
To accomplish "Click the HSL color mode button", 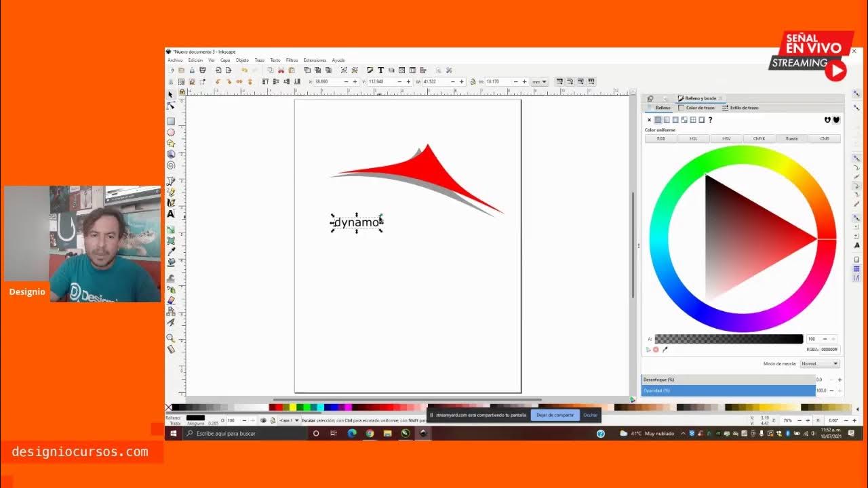I will coord(694,138).
